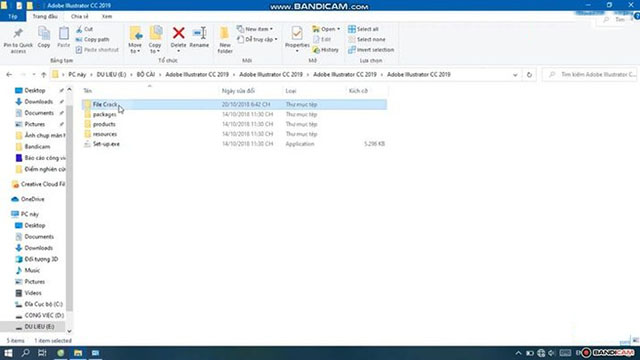Open the Move to menu

(135, 40)
